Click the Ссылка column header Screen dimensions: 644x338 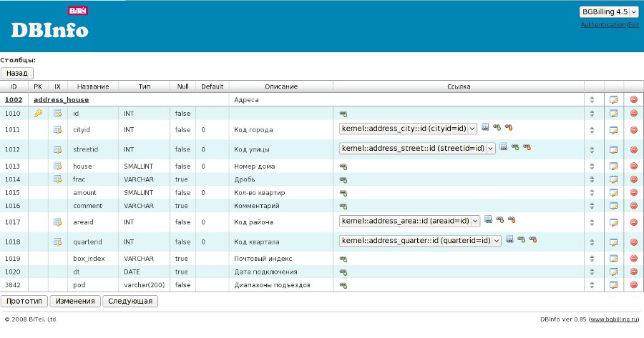[x=459, y=86]
